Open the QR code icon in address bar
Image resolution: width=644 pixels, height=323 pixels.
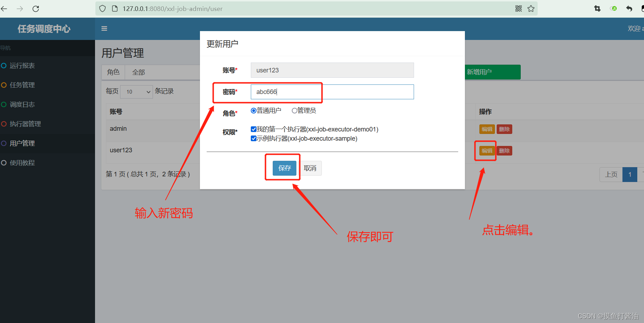tap(519, 8)
